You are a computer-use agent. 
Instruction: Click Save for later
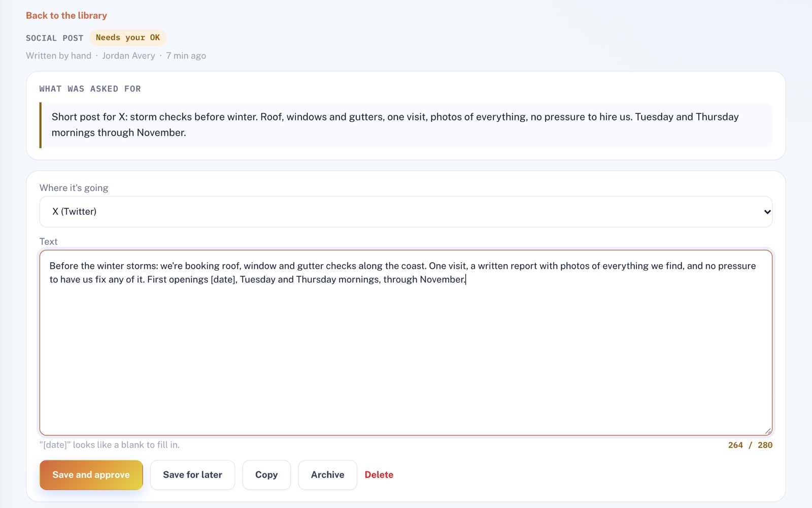click(193, 475)
